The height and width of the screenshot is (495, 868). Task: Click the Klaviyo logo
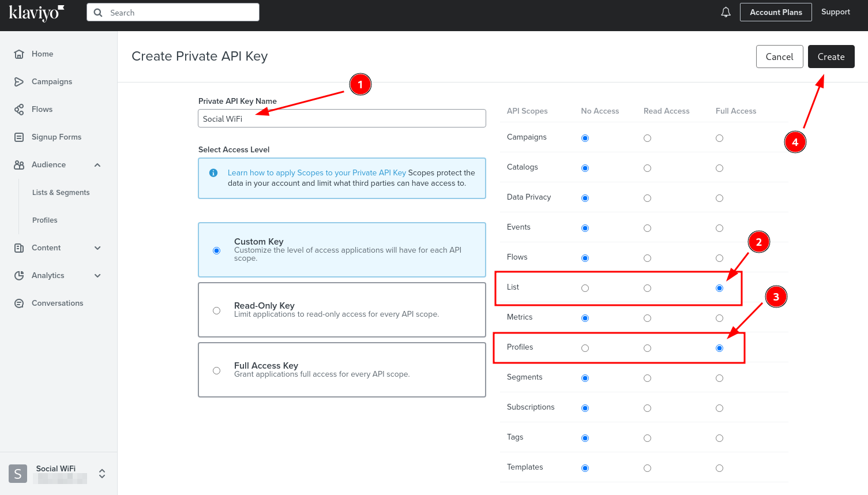coord(36,12)
